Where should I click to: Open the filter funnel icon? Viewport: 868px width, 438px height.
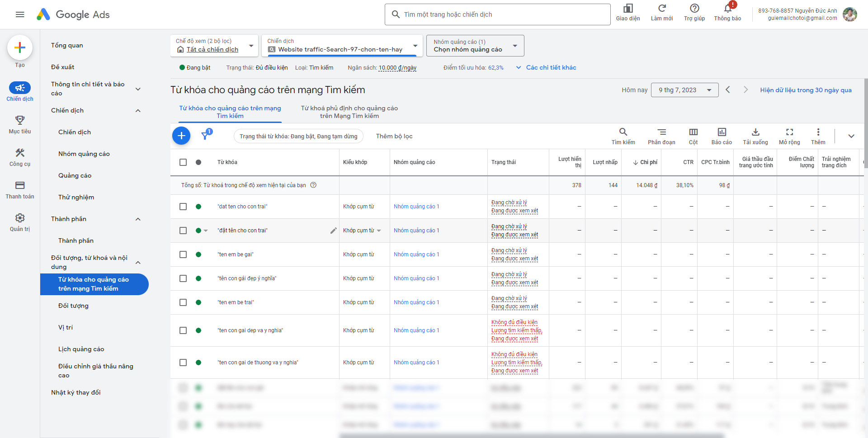[205, 135]
